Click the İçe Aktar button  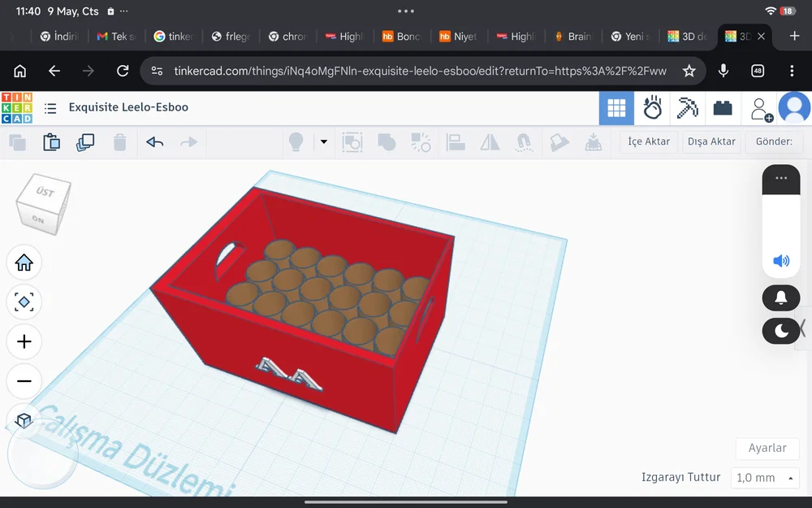[x=649, y=141]
